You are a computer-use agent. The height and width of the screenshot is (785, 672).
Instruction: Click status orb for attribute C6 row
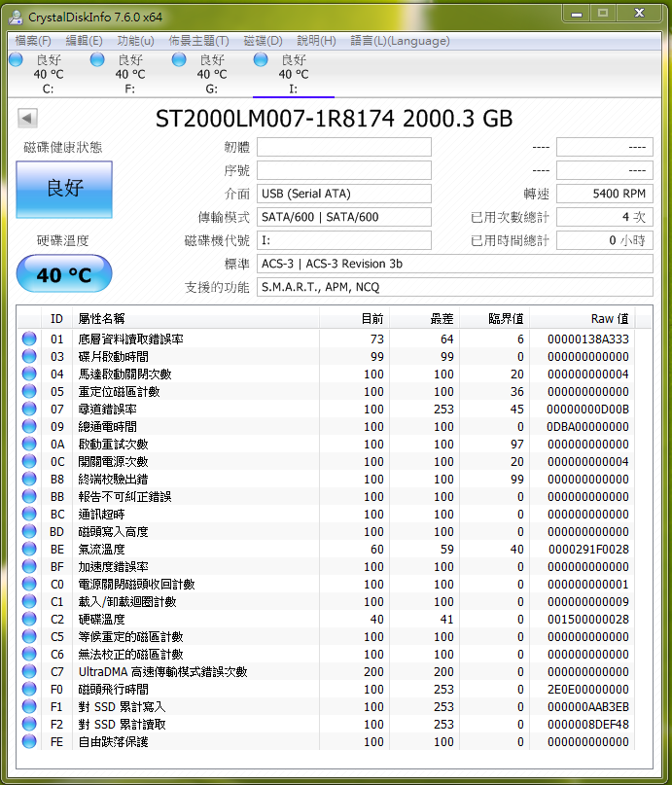tap(29, 655)
